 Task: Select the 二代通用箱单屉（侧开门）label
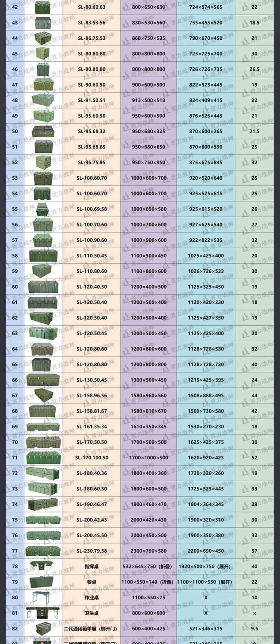[x=91, y=629]
